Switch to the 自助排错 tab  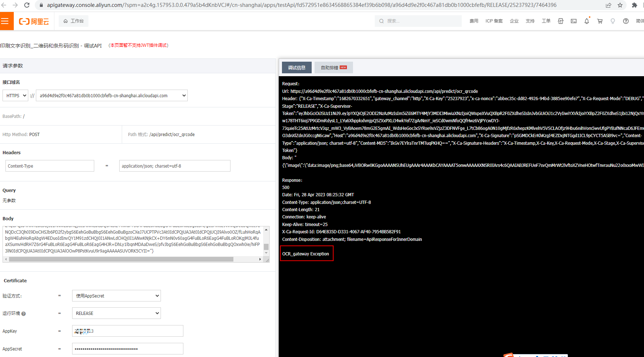pos(334,67)
